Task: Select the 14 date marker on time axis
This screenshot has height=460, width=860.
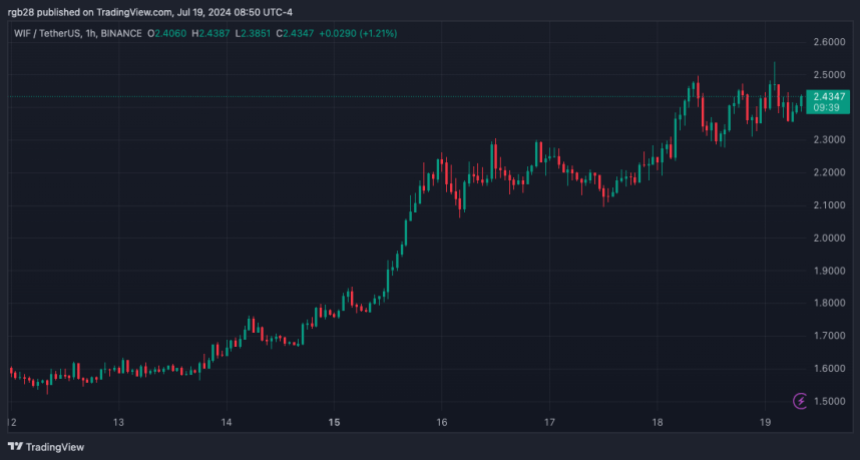Action: coord(227,422)
